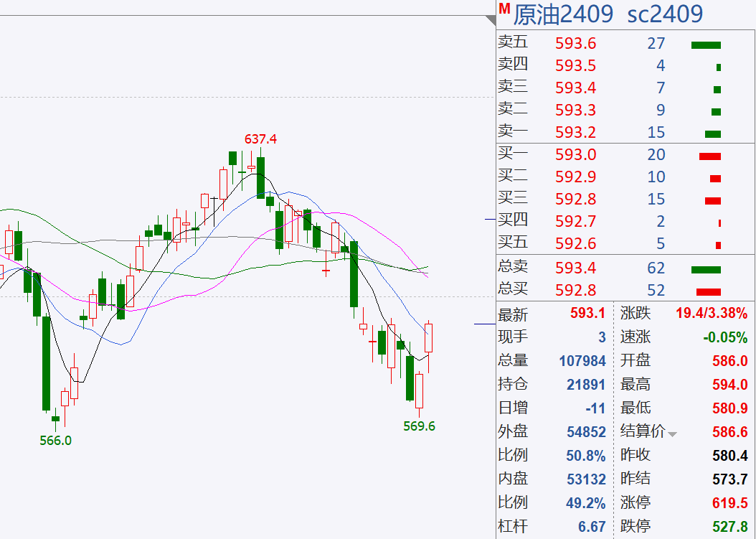Click the 跌停 limit-down price 527.8
Image resolution: width=756 pixels, height=539 pixels.
pyautogui.click(x=730, y=527)
